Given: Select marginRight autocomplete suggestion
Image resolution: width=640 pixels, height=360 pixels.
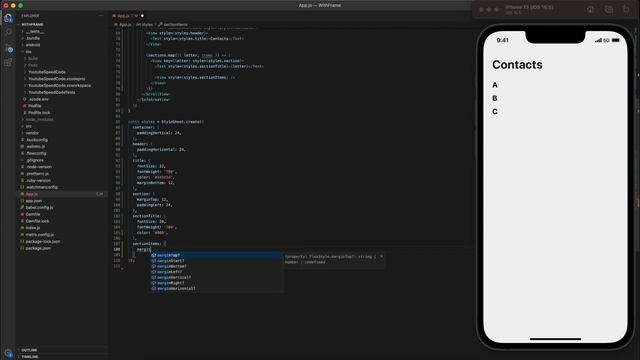Looking at the screenshot, I should click(216, 283).
